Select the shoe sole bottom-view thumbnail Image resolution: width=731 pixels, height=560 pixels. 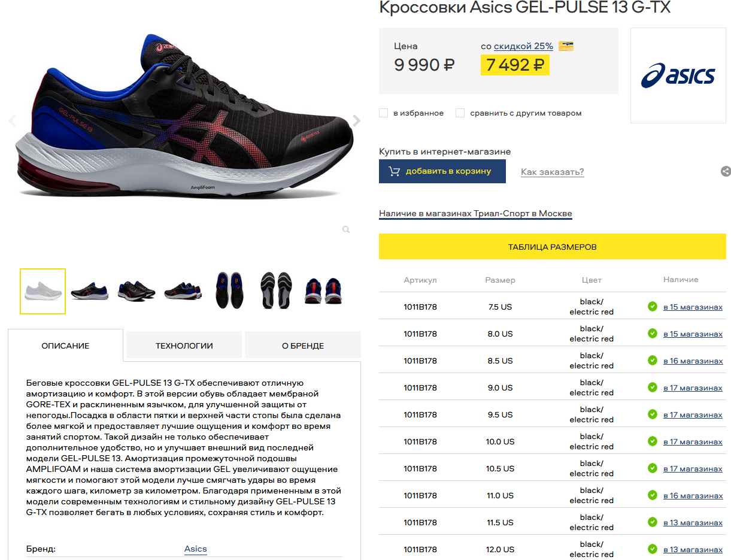(x=276, y=290)
